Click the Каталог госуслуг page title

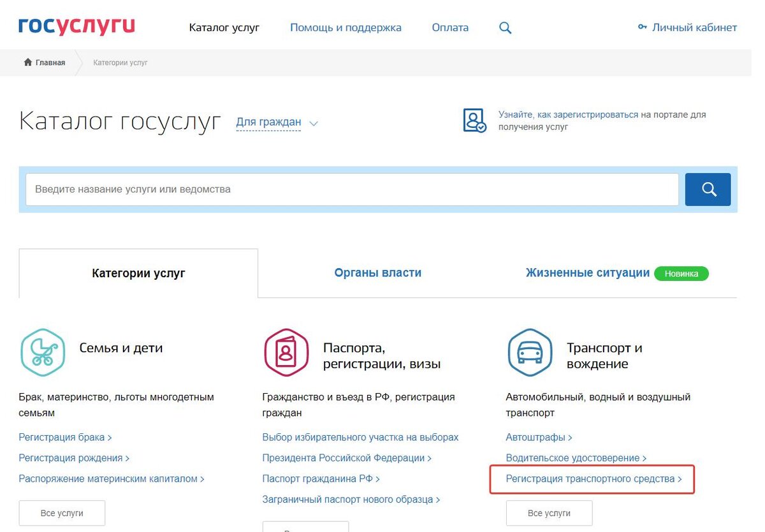[120, 121]
